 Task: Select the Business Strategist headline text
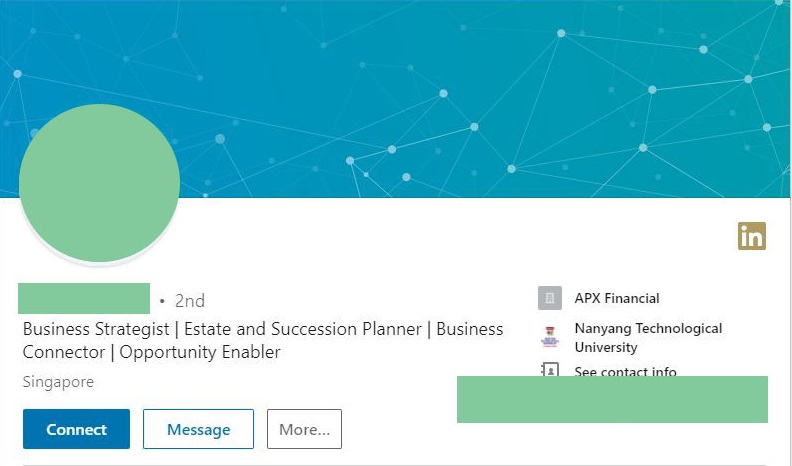point(96,329)
